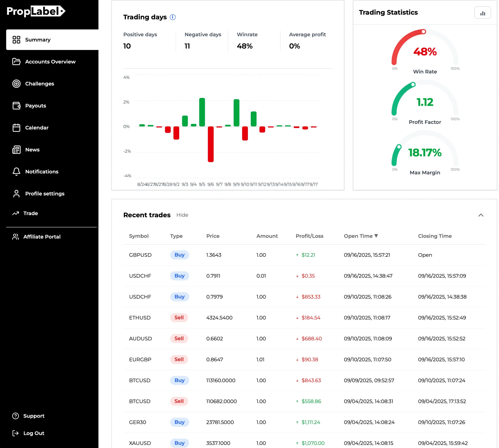Switch to Accounts Overview
The height and width of the screenshot is (448, 499).
50,62
